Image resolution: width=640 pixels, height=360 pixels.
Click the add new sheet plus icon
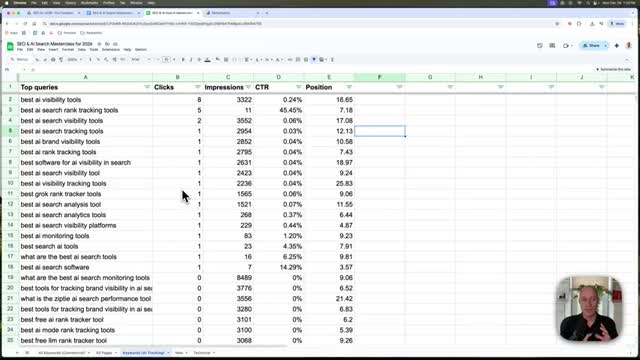(x=17, y=353)
